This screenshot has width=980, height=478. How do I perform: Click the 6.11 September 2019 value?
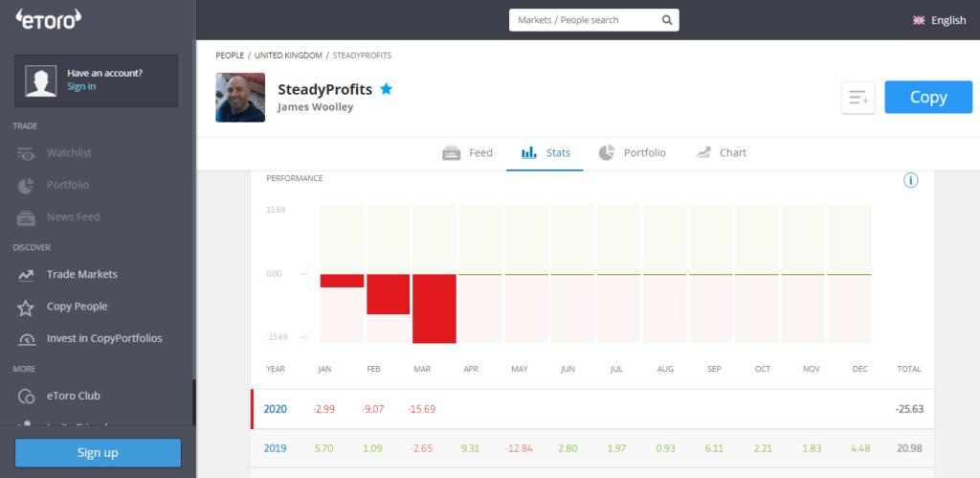point(714,448)
